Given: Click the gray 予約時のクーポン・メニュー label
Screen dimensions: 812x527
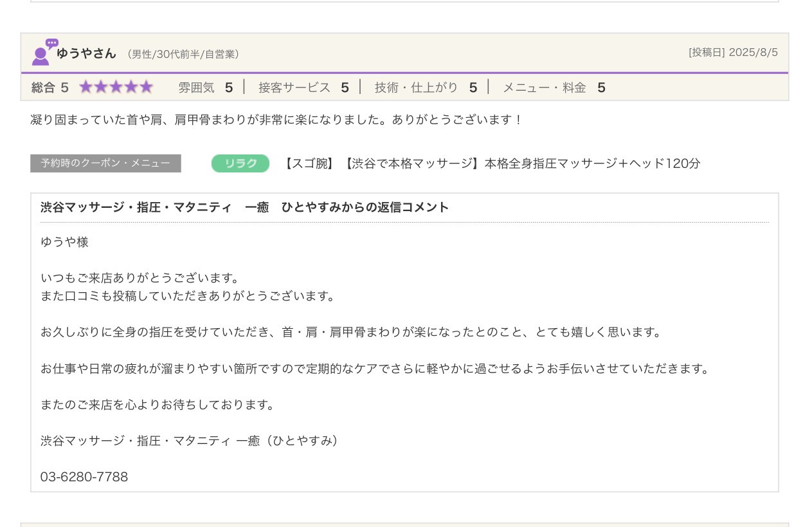Looking at the screenshot, I should click(105, 163).
